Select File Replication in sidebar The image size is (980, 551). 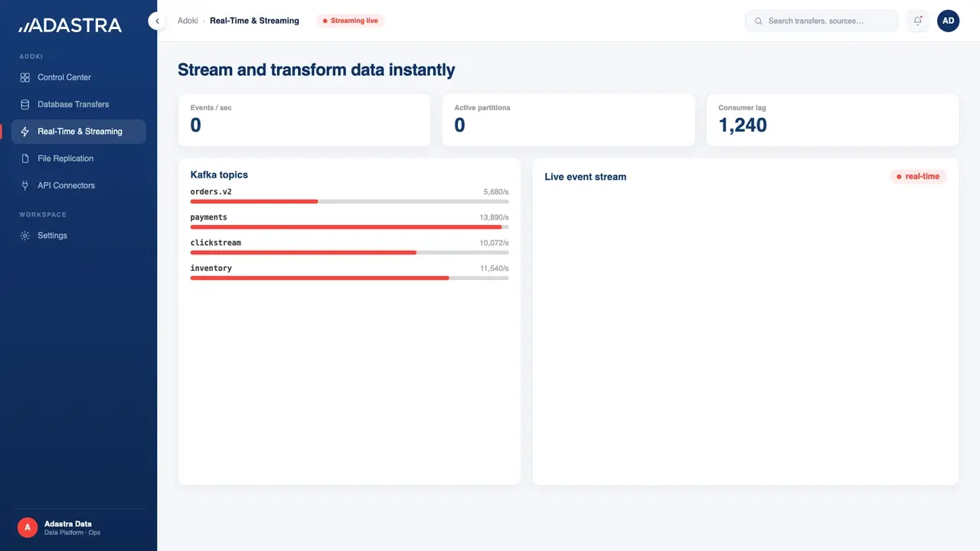click(78, 158)
